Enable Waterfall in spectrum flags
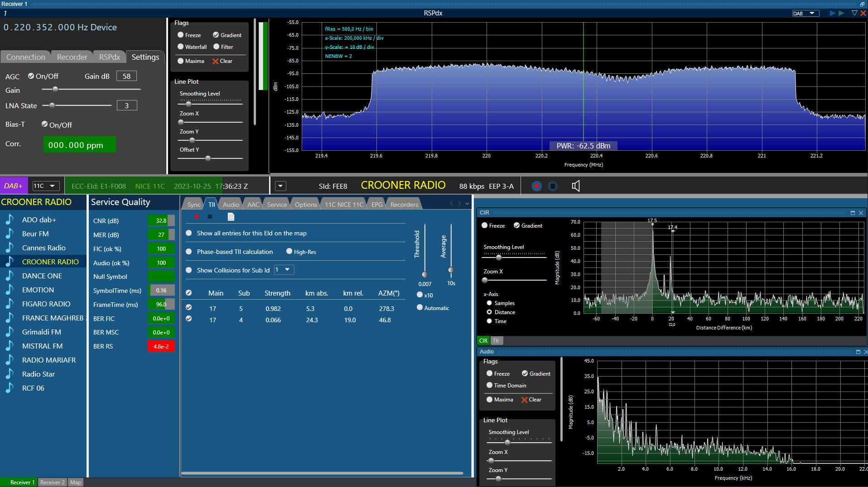Viewport: 868px width, 487px height. [x=180, y=47]
